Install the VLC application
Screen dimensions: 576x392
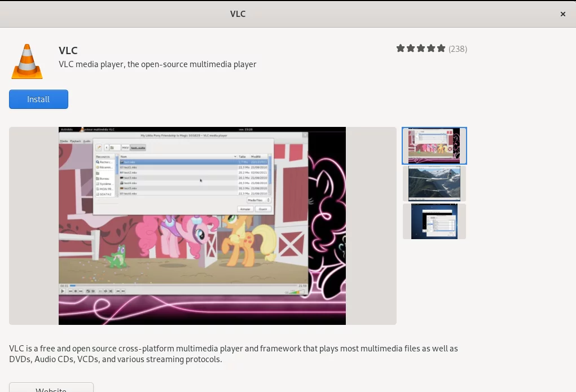click(38, 99)
